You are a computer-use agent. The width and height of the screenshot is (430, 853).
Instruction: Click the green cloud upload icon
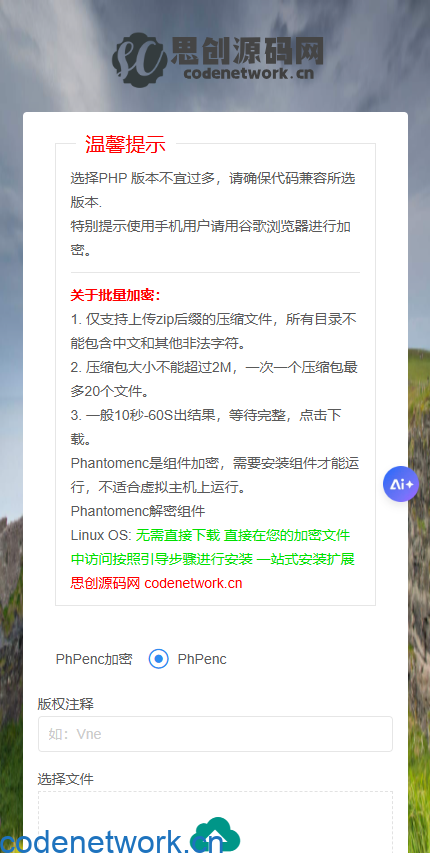coord(218,835)
